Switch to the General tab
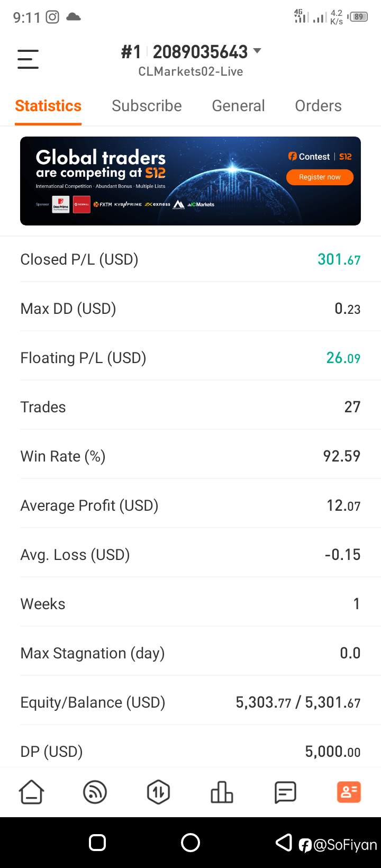Image resolution: width=381 pixels, height=868 pixels. [238, 106]
